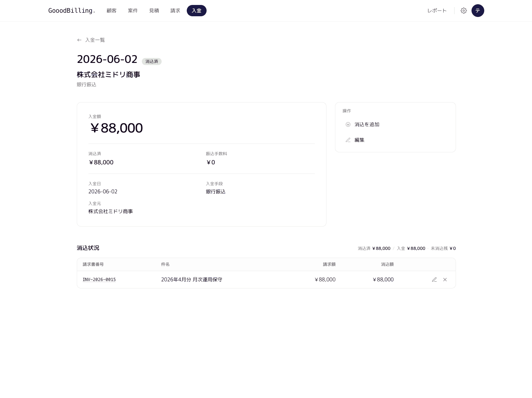Remove the INV-2026-0015 allocation with the X icon
532x398 pixels.
445,280
